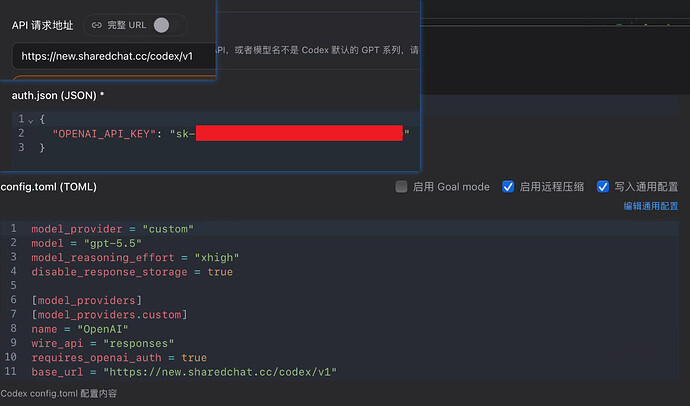The height and width of the screenshot is (406, 690).
Task: Click the wire_api = "responses" line
Action: (103, 343)
